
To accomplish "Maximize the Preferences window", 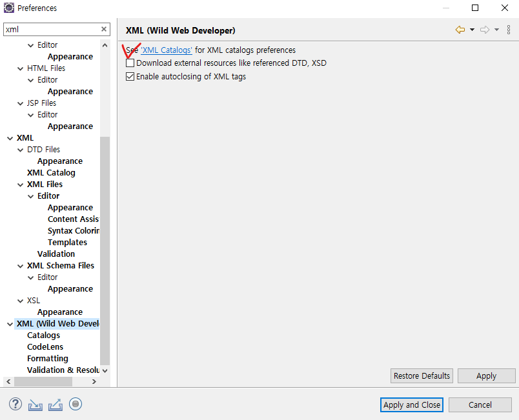I will [475, 8].
